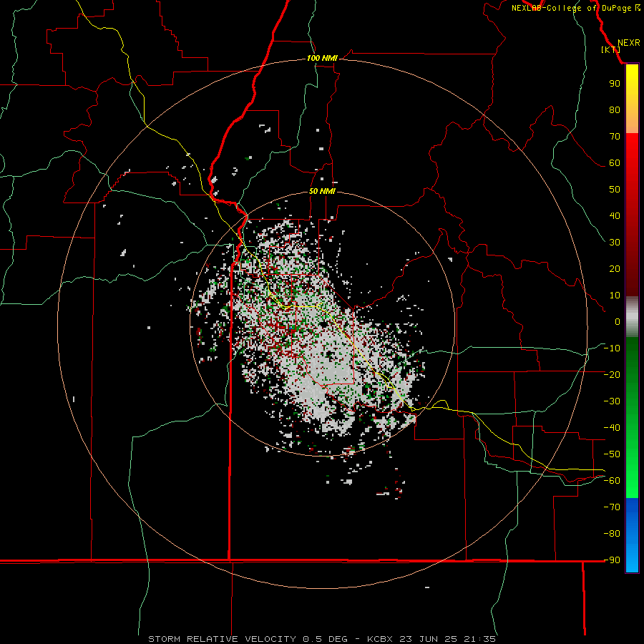Click the positive 50 scale value
The height and width of the screenshot is (644, 644).
(615, 190)
